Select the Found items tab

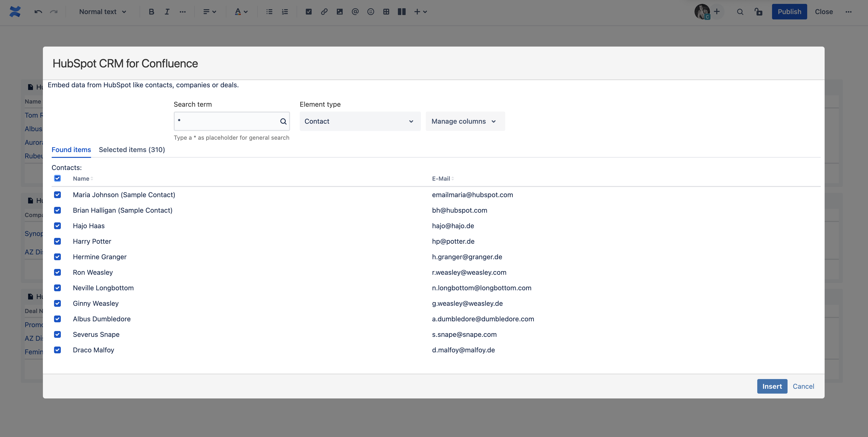(x=71, y=150)
